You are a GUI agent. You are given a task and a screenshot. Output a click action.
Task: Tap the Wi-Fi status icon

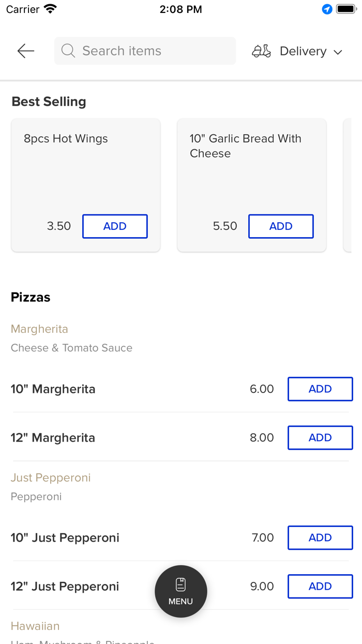coord(50,9)
